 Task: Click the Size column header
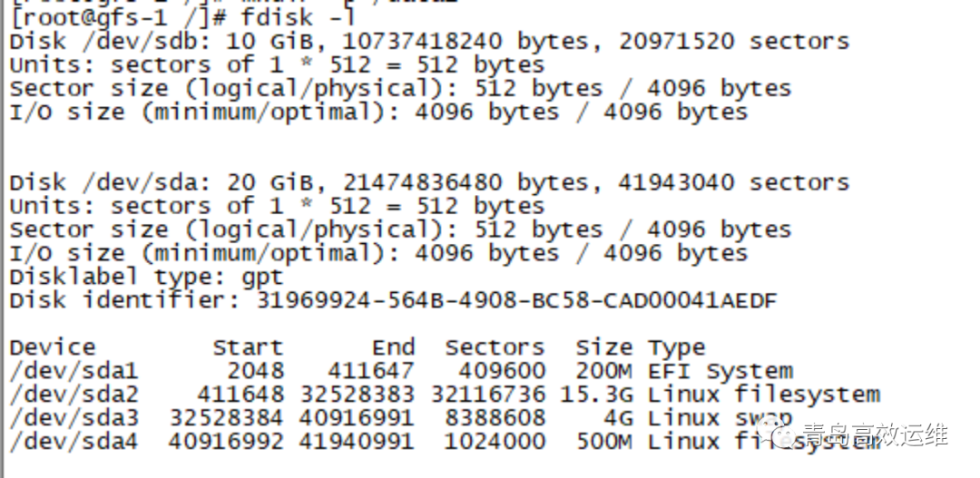(x=603, y=347)
